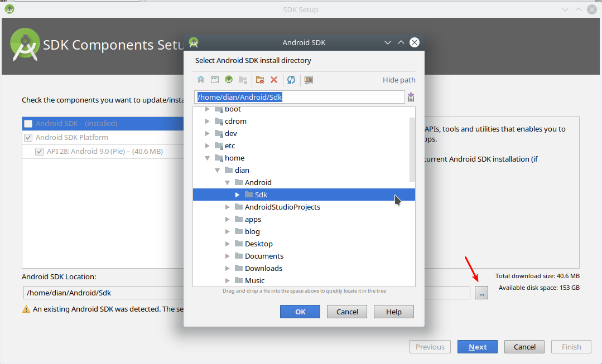
Task: Open Help from the Android SDK dialog
Action: pos(393,312)
